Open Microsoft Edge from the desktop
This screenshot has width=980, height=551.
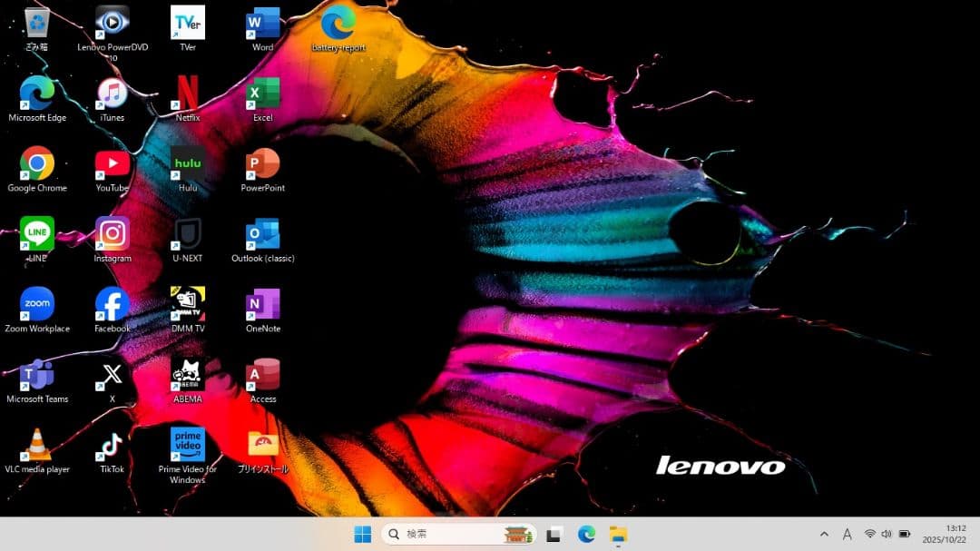click(37, 91)
